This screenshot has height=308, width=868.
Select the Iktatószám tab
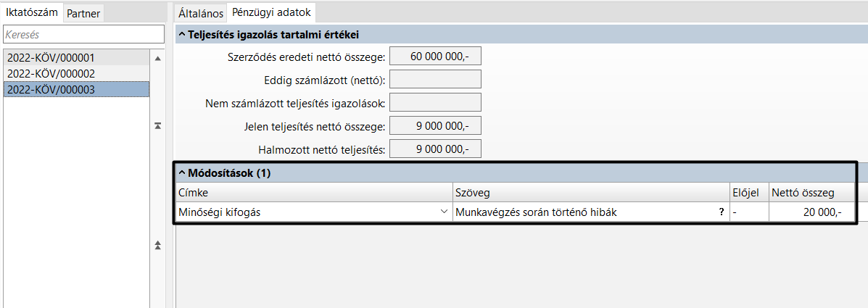32,12
